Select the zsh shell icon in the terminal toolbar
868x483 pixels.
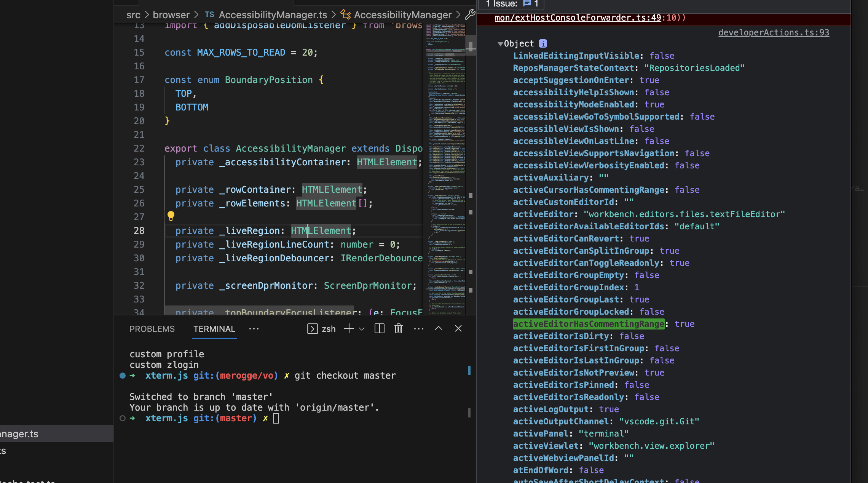pyautogui.click(x=313, y=329)
